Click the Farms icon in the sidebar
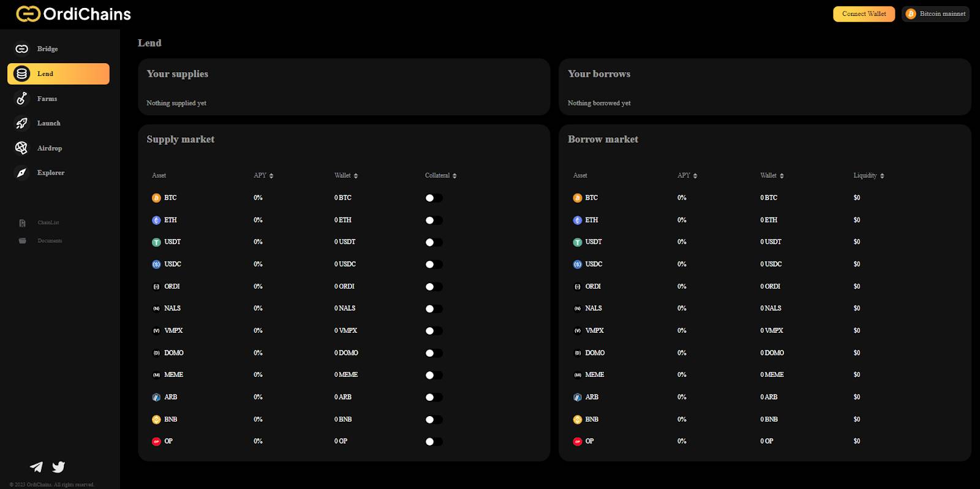Screen dimensions: 980x489 [22, 99]
